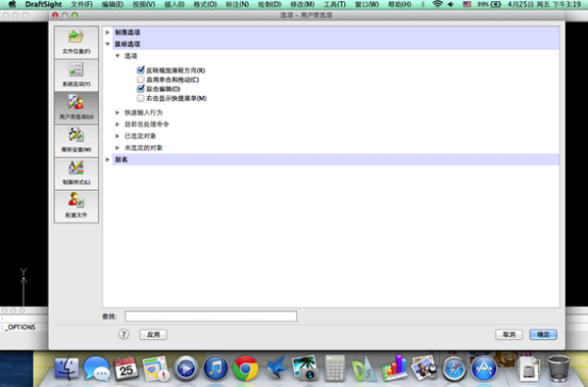
Task: Click the 应用 apply button
Action: [154, 334]
